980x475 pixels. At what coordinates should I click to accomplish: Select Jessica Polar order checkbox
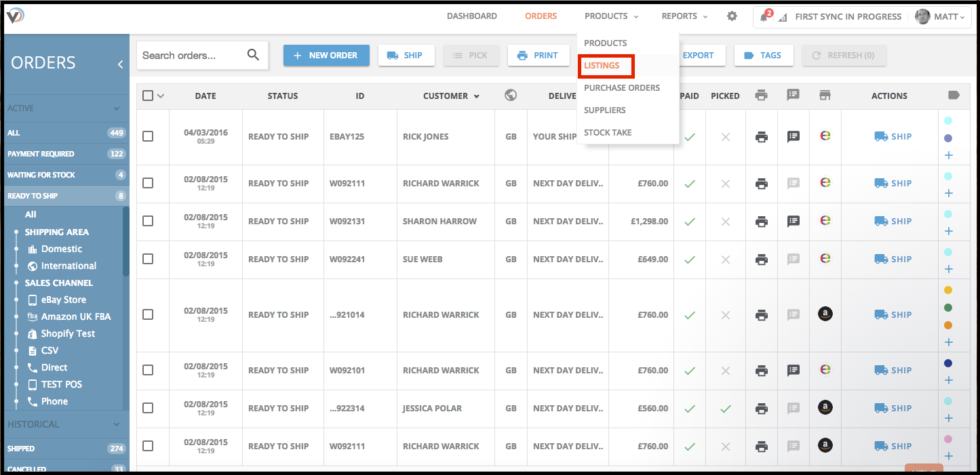pos(148,408)
